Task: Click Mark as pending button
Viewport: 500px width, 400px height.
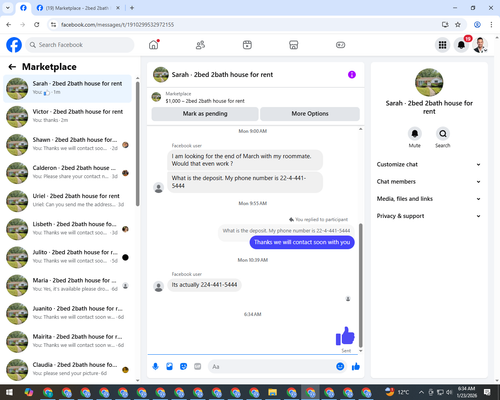Action: coord(205,114)
